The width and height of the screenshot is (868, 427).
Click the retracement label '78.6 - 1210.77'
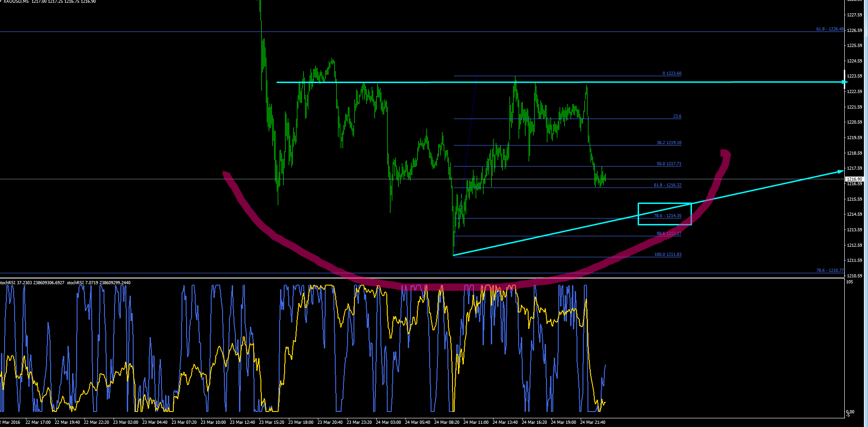coord(830,271)
